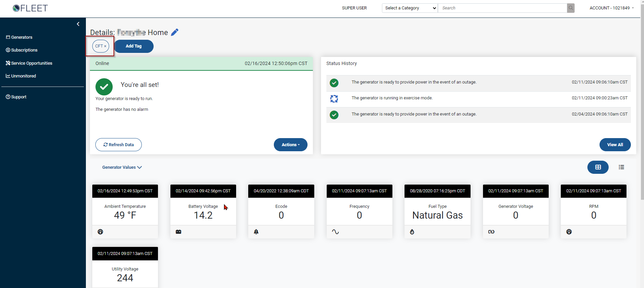
Task: Click the Ambient Temperature gauge icon
Action: pyautogui.click(x=100, y=232)
